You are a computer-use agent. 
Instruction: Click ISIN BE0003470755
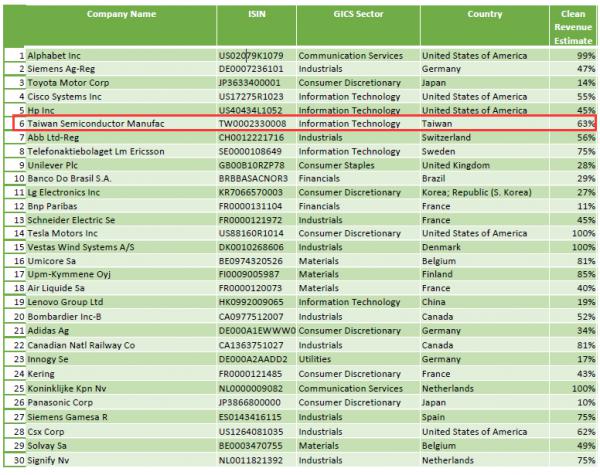[256, 446]
